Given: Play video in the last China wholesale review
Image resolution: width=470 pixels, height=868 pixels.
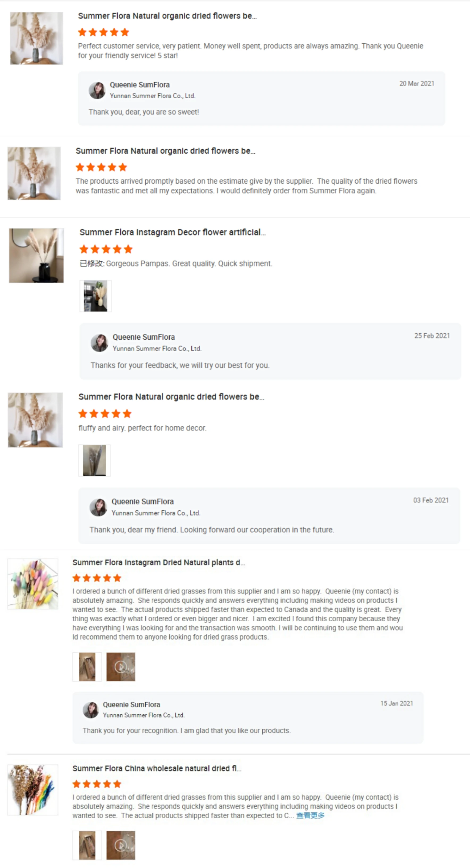Looking at the screenshot, I should (121, 845).
